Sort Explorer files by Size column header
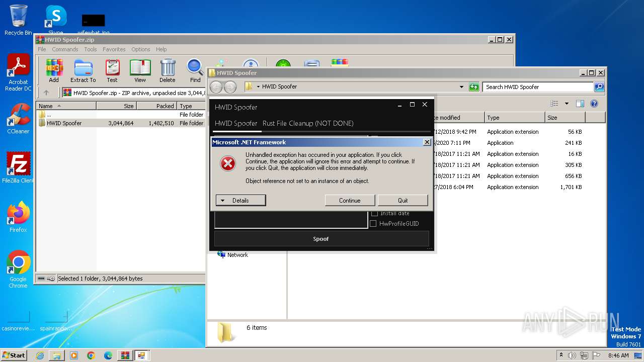 (565, 118)
